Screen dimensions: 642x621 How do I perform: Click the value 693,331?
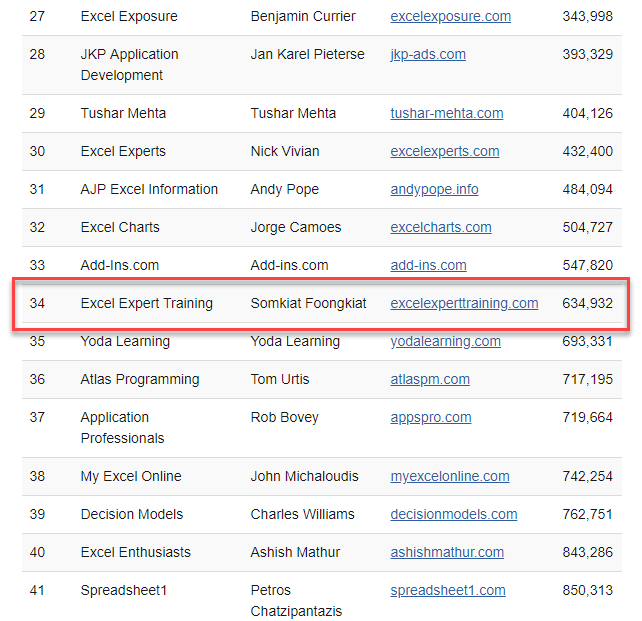tap(588, 341)
